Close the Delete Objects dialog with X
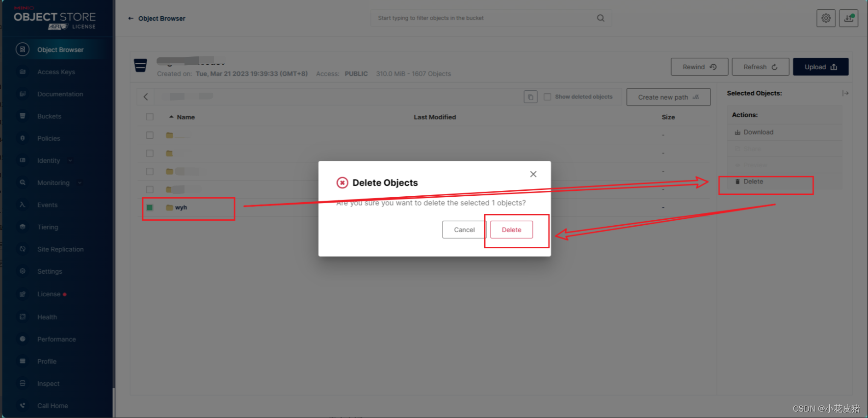 point(533,174)
